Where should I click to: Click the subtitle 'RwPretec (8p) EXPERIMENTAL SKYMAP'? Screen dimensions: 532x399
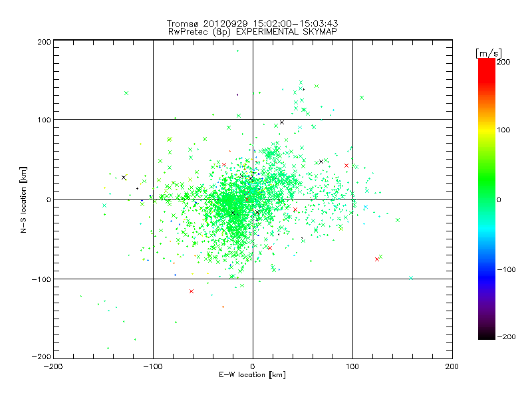253,32
